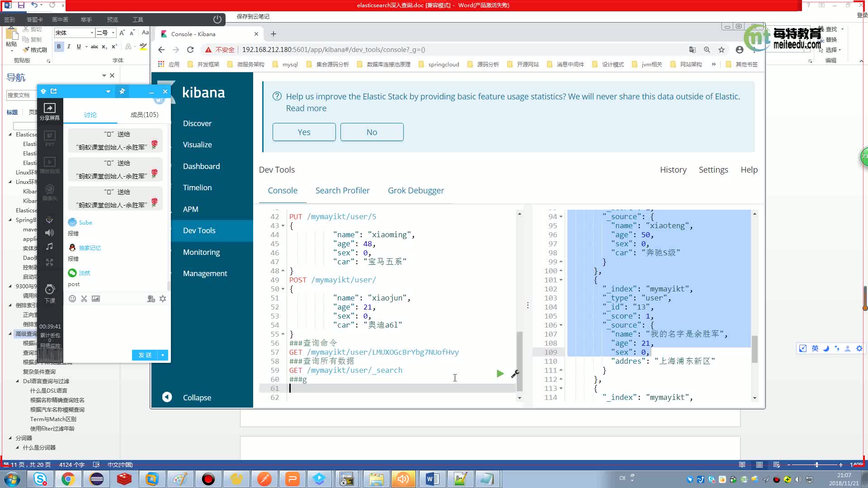Open the font size 二号 dropdown

(x=113, y=33)
